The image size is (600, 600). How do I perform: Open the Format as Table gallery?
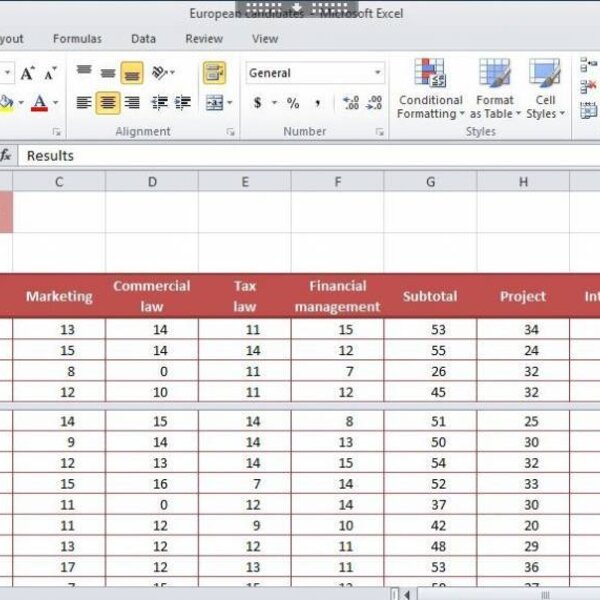coord(495,89)
